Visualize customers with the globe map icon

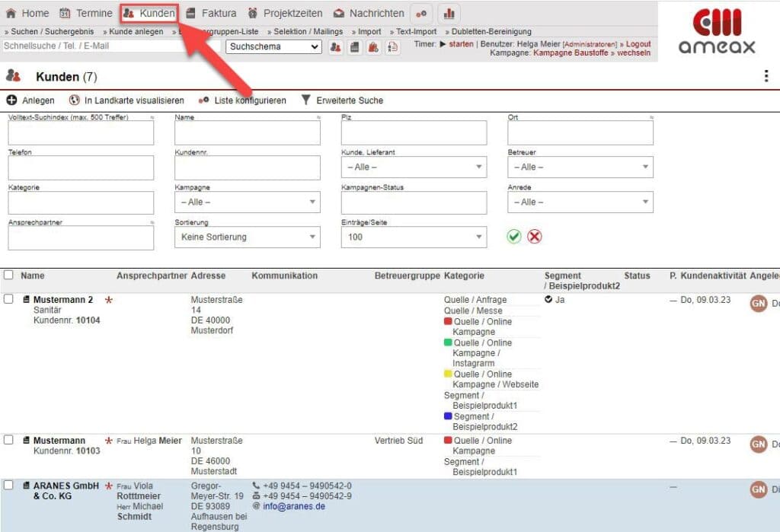click(75, 100)
